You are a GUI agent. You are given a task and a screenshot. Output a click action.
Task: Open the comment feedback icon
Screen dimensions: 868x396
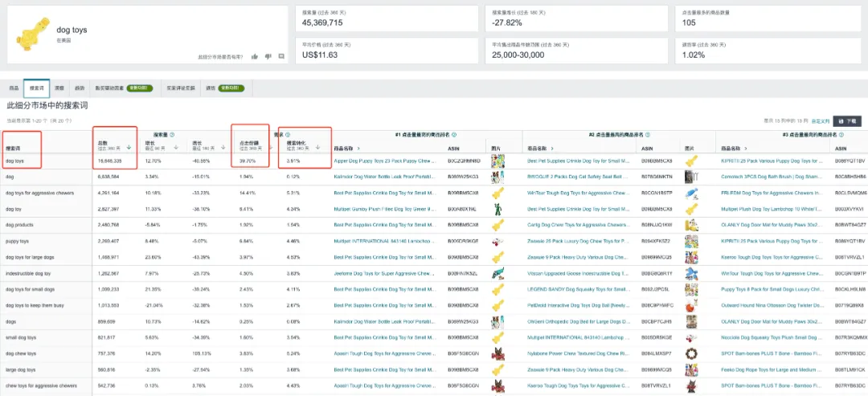281,56
